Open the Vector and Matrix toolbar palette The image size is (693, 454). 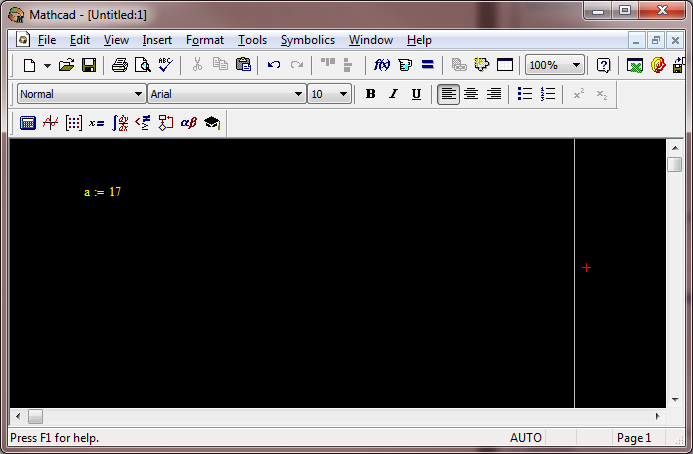(x=73, y=123)
